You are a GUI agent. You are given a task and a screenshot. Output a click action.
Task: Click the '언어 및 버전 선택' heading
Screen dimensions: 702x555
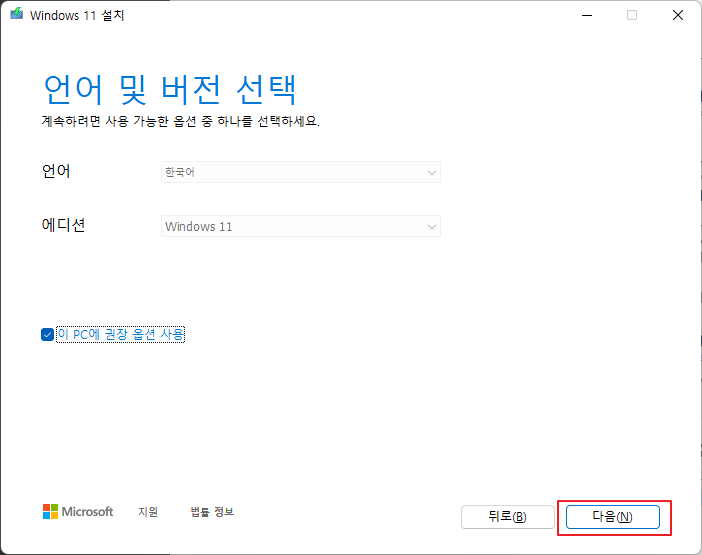coord(170,90)
